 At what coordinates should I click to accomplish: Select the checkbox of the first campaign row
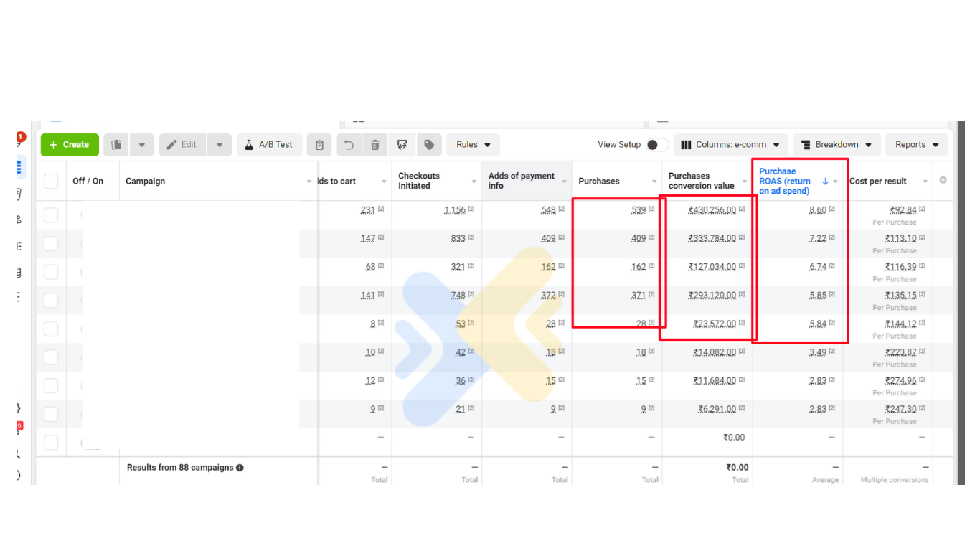click(x=51, y=215)
